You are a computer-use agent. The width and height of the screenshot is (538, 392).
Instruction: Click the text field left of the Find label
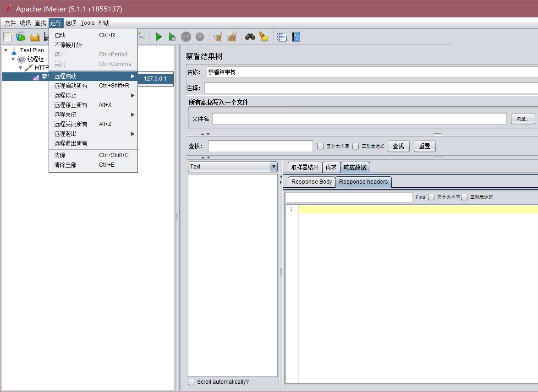click(x=349, y=197)
